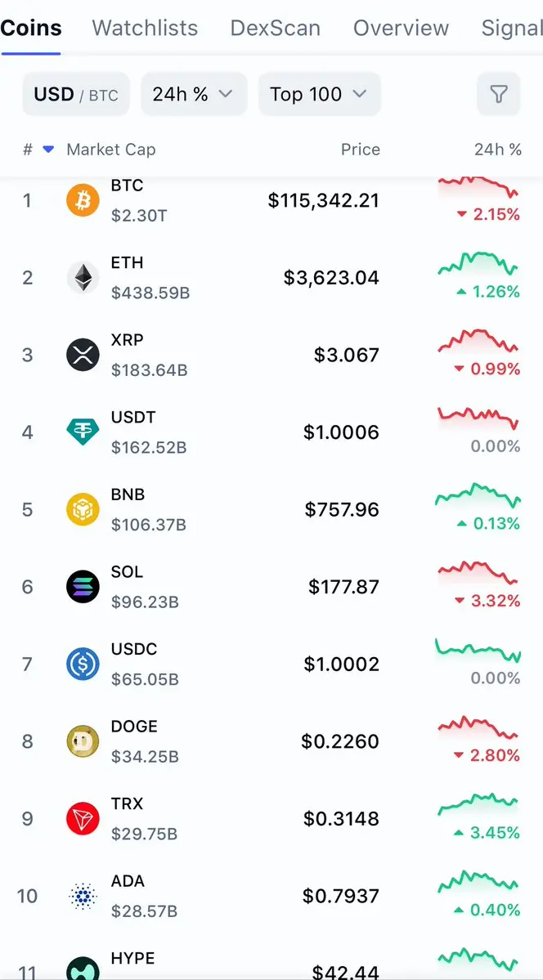Open the ADA $0.7937 price row
Screen dimensions: 543x980
click(x=271, y=896)
